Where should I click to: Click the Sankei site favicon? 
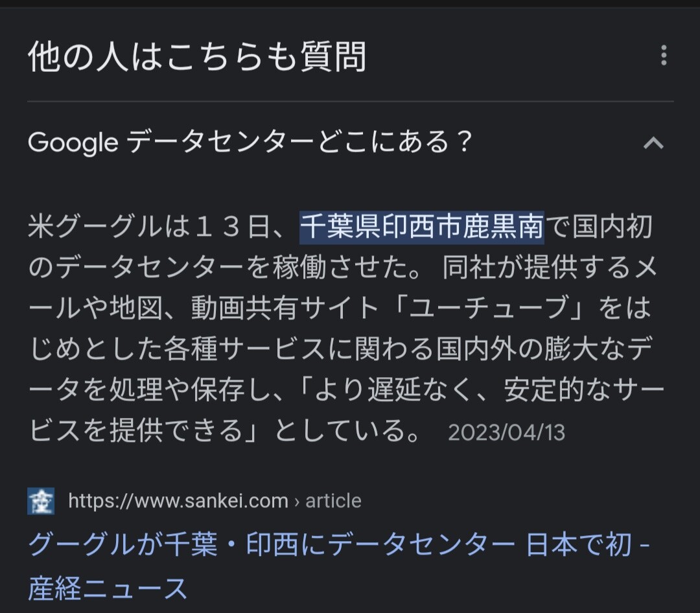click(x=41, y=501)
